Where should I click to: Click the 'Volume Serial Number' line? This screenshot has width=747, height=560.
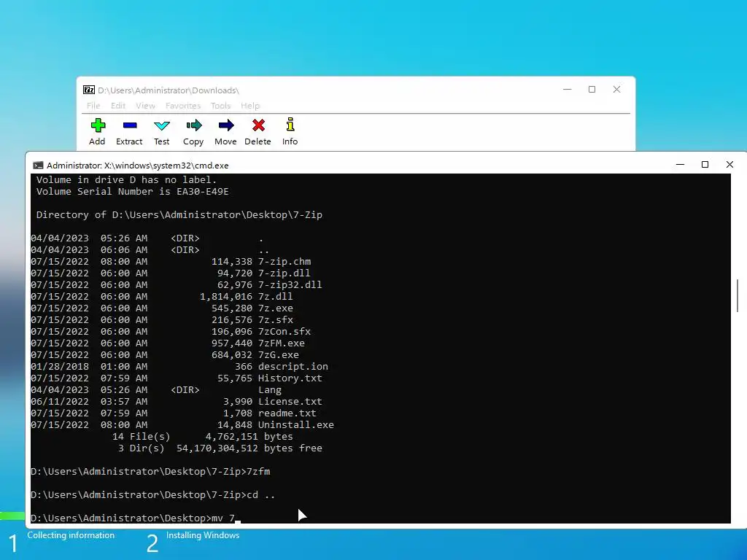click(x=133, y=192)
